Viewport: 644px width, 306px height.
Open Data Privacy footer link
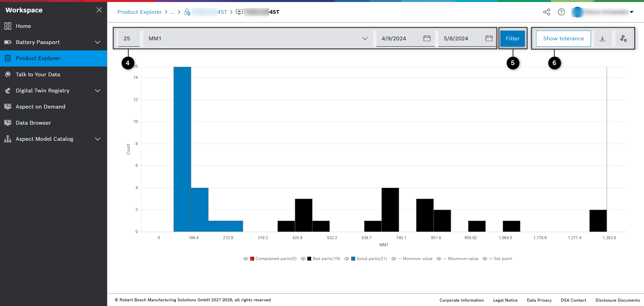tap(539, 300)
